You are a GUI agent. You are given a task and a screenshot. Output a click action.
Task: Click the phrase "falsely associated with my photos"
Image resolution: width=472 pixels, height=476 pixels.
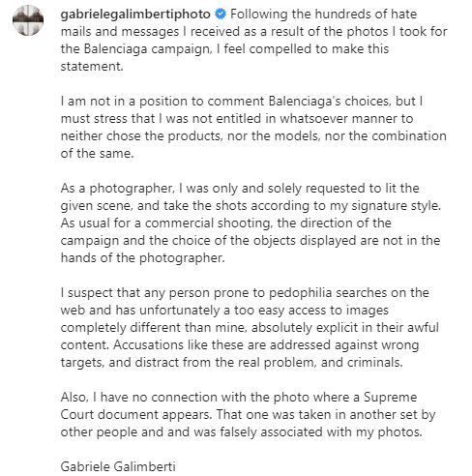320,432
